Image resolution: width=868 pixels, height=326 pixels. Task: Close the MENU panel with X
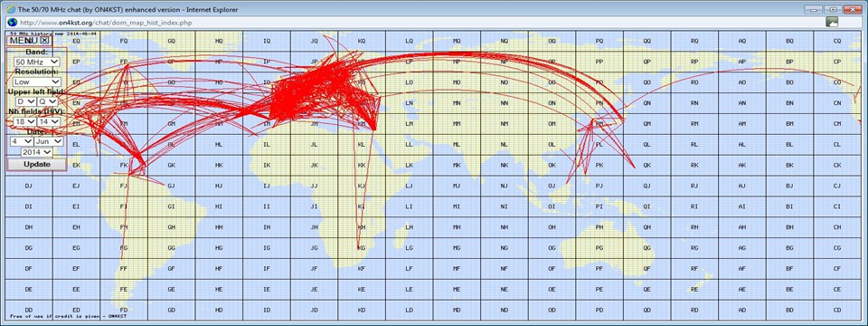[44, 40]
